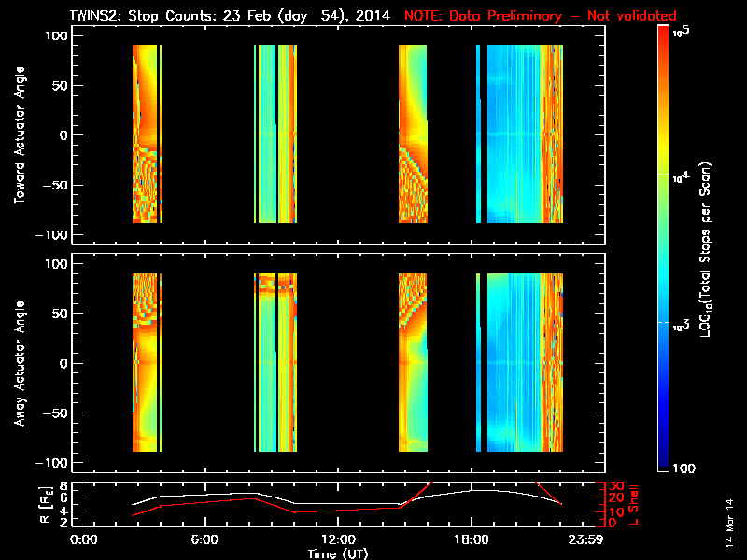
Task: Click the 10^4 tick on colorbar
Action: (682, 177)
